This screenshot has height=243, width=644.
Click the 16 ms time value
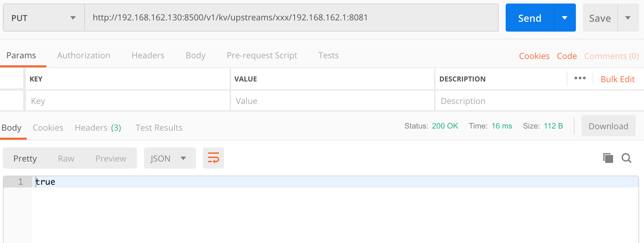tap(502, 126)
